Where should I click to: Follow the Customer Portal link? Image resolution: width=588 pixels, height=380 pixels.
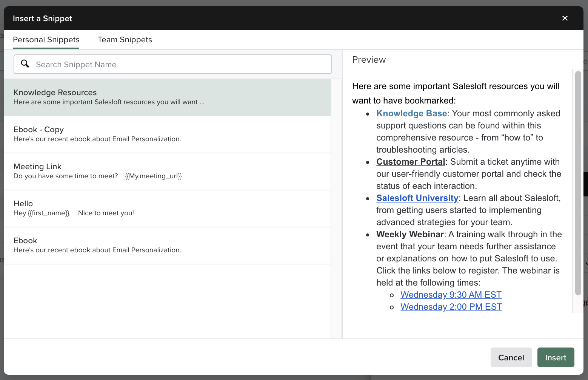click(x=411, y=162)
